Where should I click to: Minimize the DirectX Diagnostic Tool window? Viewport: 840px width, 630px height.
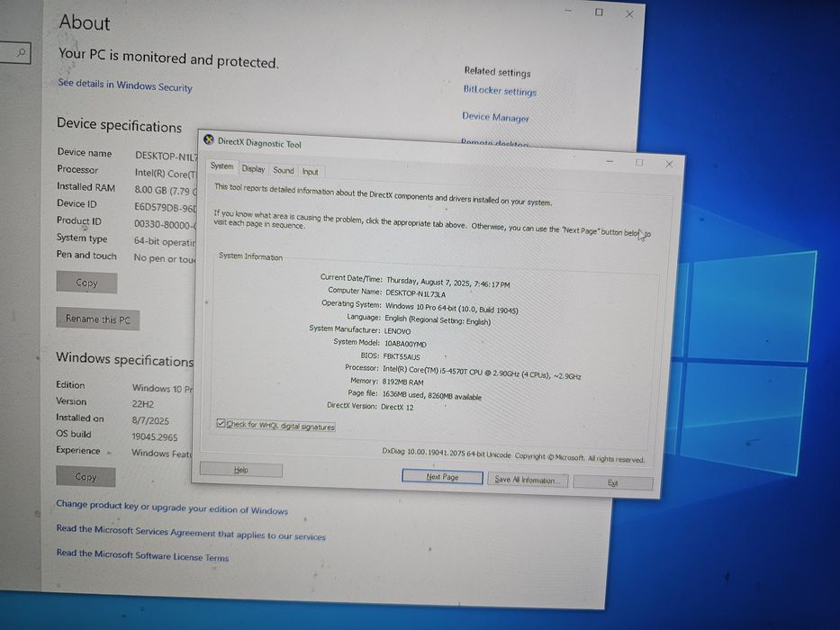point(610,161)
